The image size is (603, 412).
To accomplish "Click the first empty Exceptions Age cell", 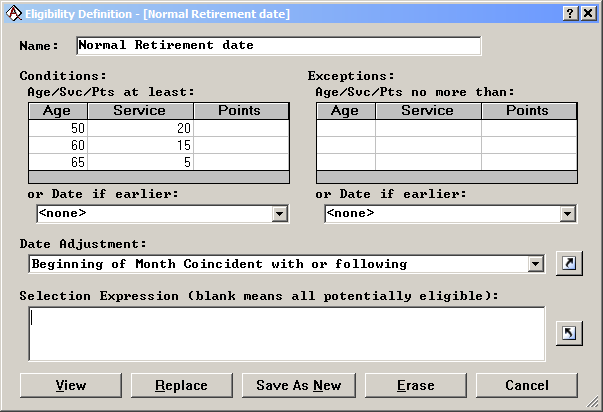I will pos(345,128).
